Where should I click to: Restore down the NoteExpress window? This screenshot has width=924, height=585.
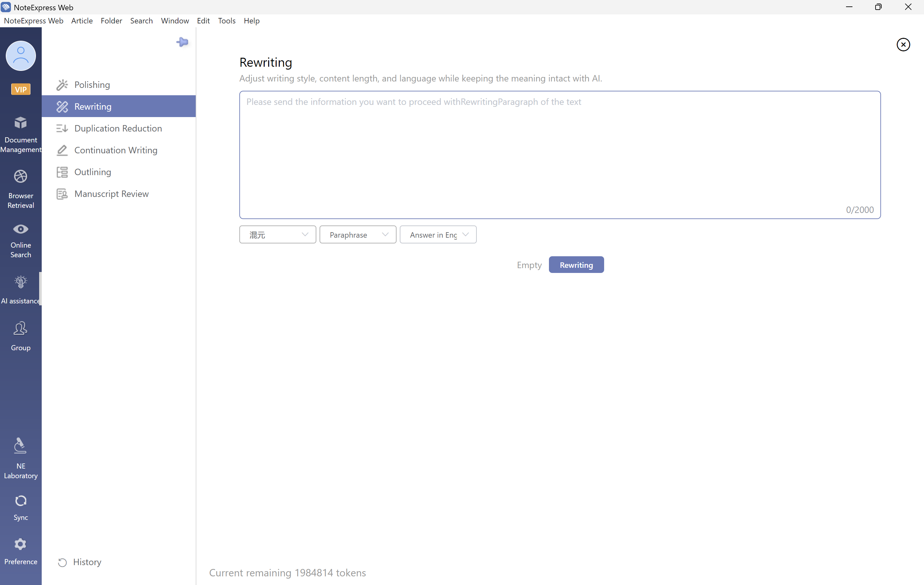[878, 7]
